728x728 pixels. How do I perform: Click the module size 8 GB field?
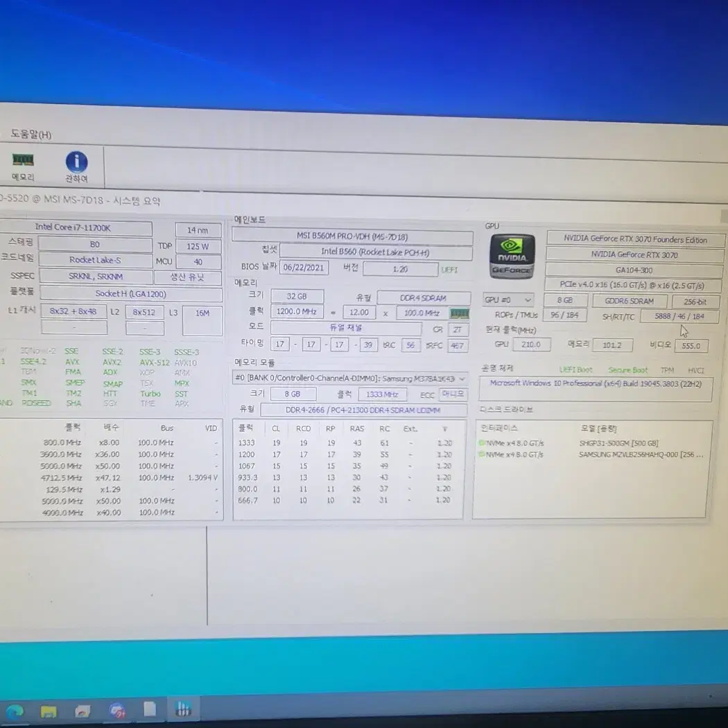293,394
